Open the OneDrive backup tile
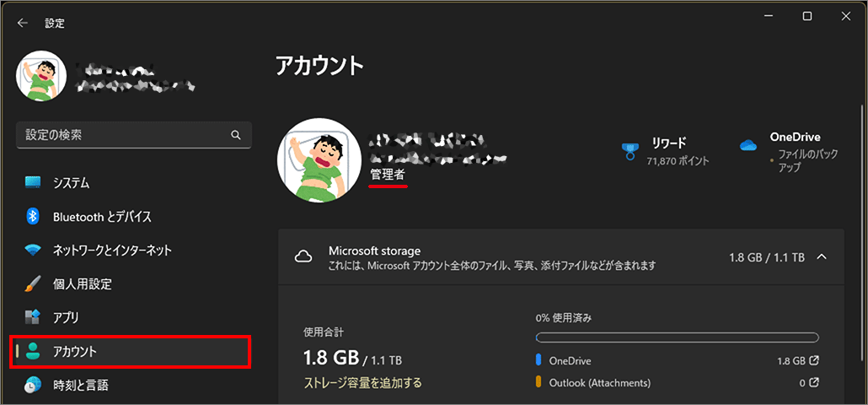Viewport: 868px width, 405px height. click(780, 151)
